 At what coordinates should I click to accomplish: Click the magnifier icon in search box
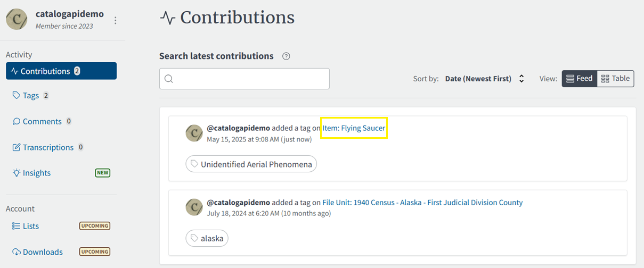(x=169, y=79)
